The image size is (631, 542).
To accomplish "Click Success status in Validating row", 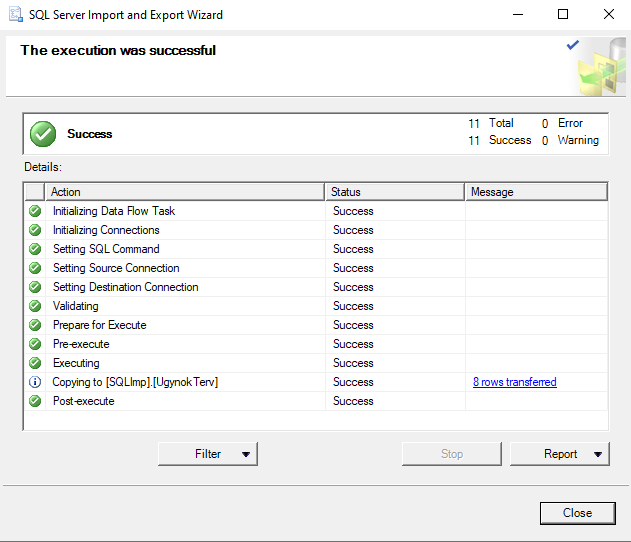I will 353,306.
